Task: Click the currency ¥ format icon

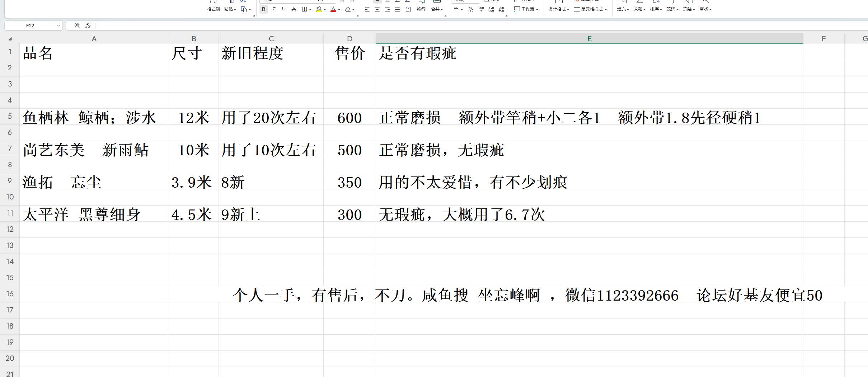Action: pyautogui.click(x=456, y=9)
